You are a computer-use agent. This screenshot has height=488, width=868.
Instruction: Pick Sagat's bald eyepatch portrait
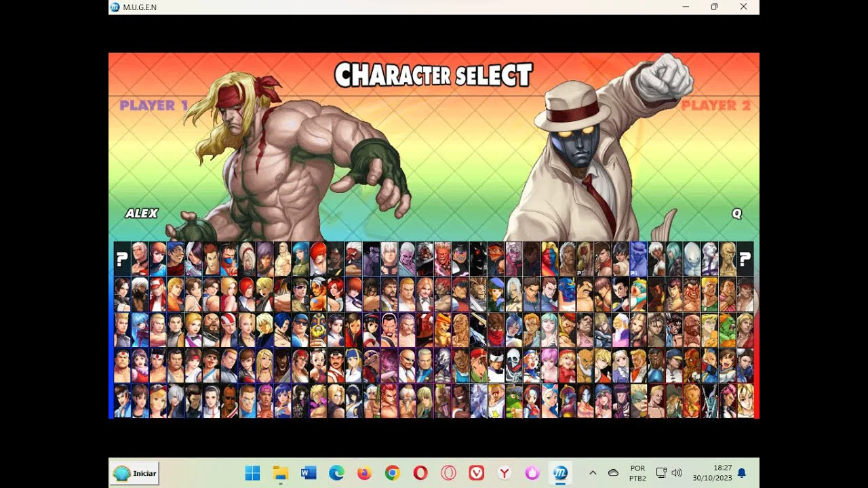click(x=461, y=330)
